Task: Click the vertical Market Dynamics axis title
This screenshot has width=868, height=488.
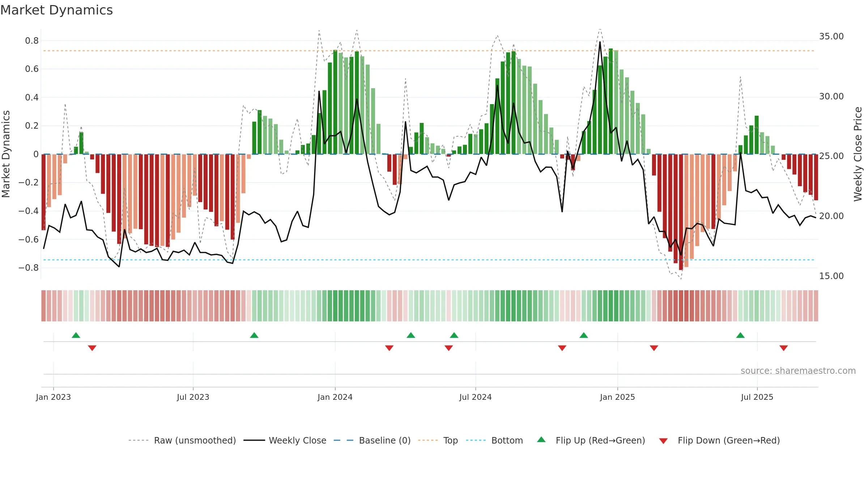Action: point(6,154)
